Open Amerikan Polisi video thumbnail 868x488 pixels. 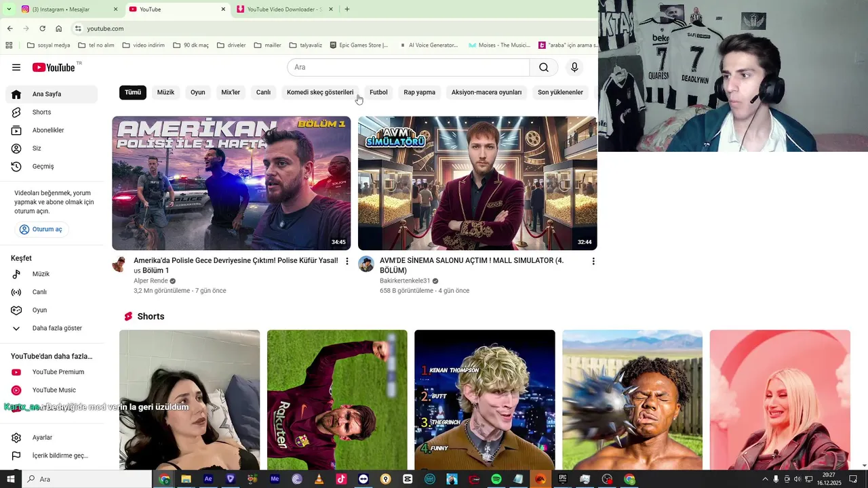pos(231,183)
